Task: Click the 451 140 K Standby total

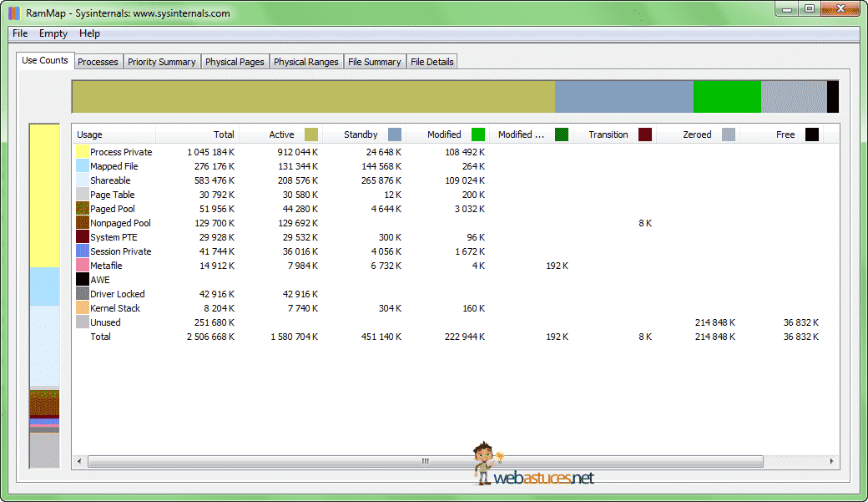Action: [x=381, y=337]
